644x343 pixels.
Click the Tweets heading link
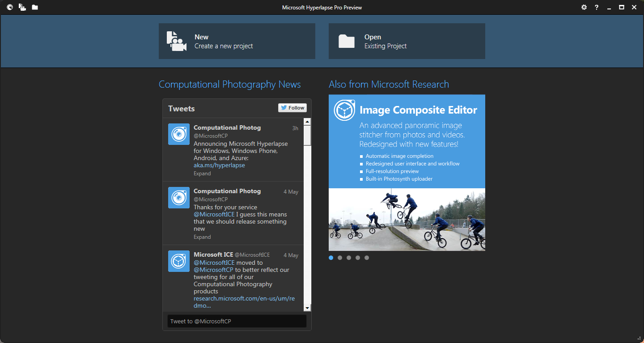(x=182, y=109)
